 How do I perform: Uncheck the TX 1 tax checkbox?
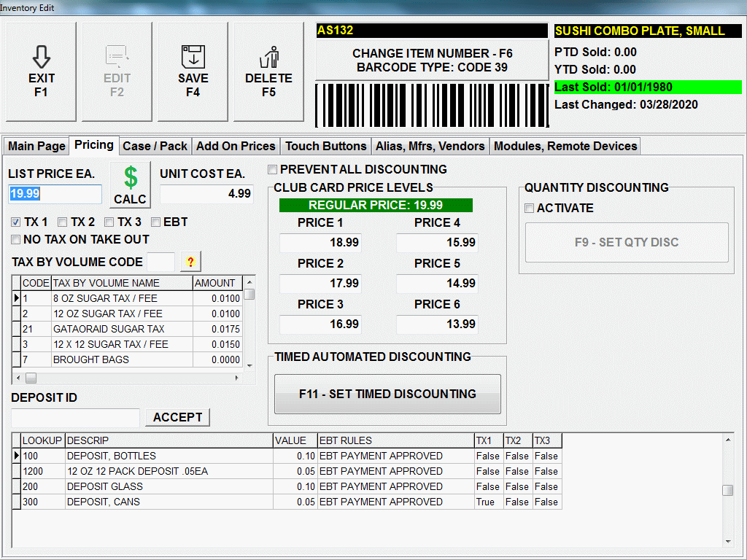16,222
